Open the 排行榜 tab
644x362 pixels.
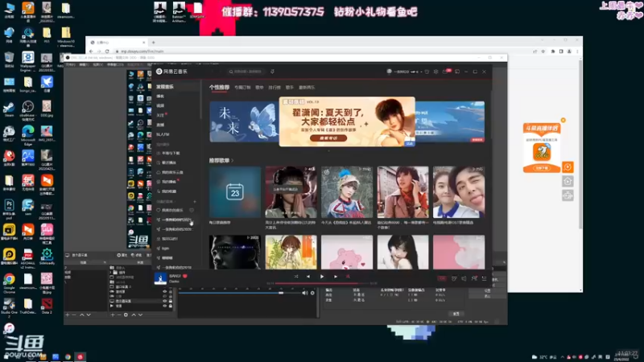[275, 88]
